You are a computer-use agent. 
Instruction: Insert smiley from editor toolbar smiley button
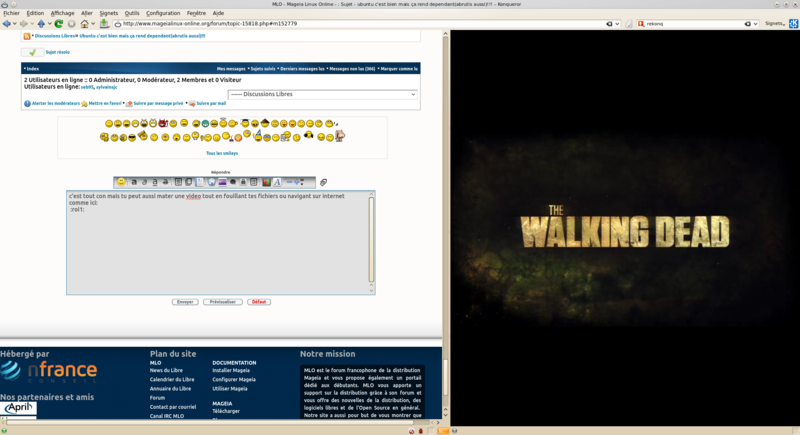coord(121,182)
